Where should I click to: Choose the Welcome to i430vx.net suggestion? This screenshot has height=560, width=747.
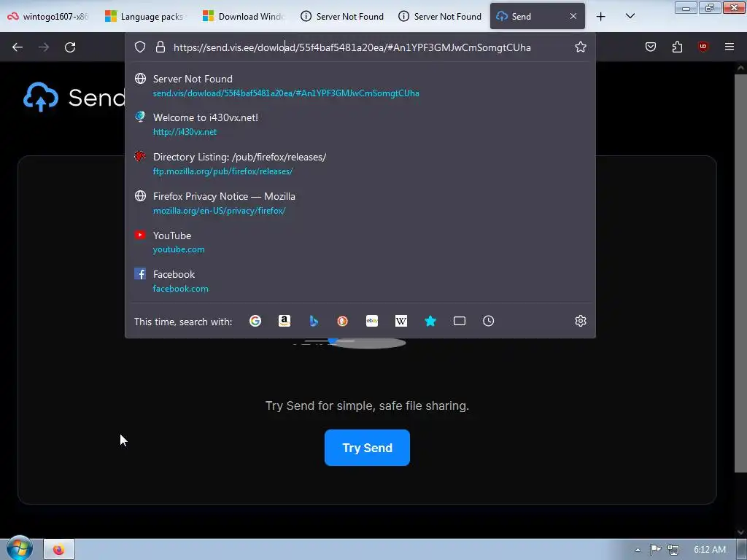click(x=360, y=124)
